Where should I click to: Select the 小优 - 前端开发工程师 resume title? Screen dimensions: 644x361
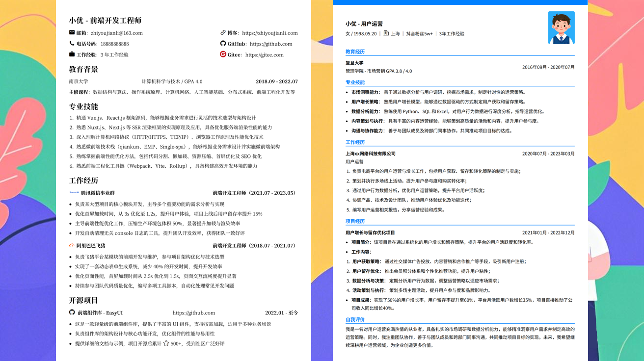pos(105,21)
